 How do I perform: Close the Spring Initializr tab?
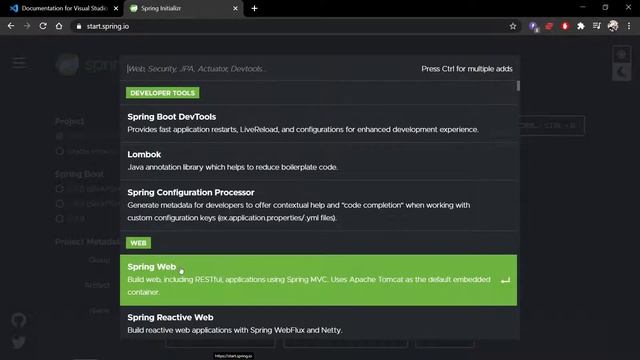pos(235,8)
